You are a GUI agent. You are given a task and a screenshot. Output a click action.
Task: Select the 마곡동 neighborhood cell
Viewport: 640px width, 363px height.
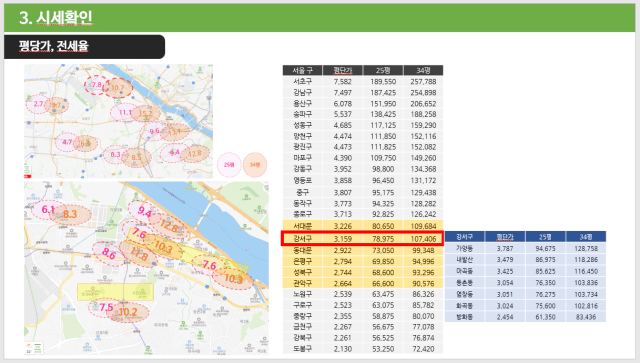click(x=464, y=271)
